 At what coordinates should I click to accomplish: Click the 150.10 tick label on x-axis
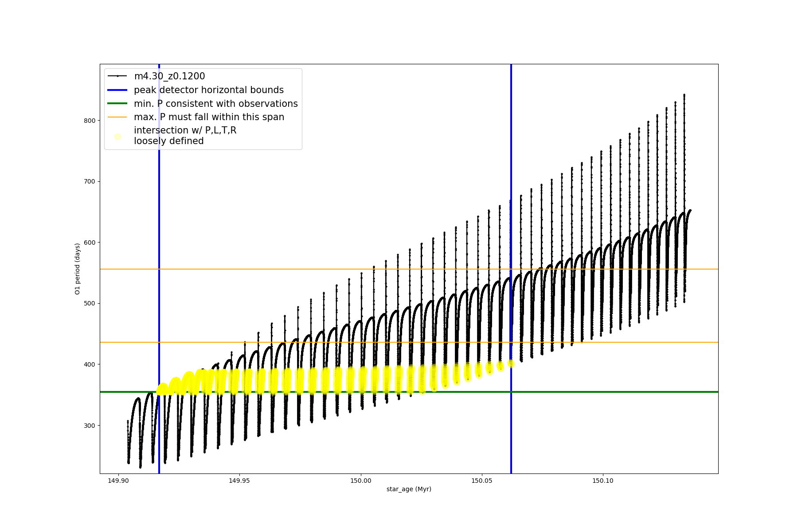(602, 481)
